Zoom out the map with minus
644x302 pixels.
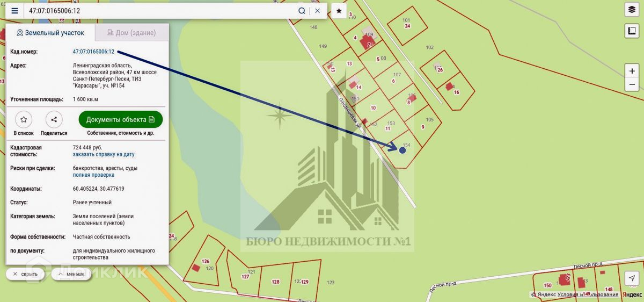point(632,84)
